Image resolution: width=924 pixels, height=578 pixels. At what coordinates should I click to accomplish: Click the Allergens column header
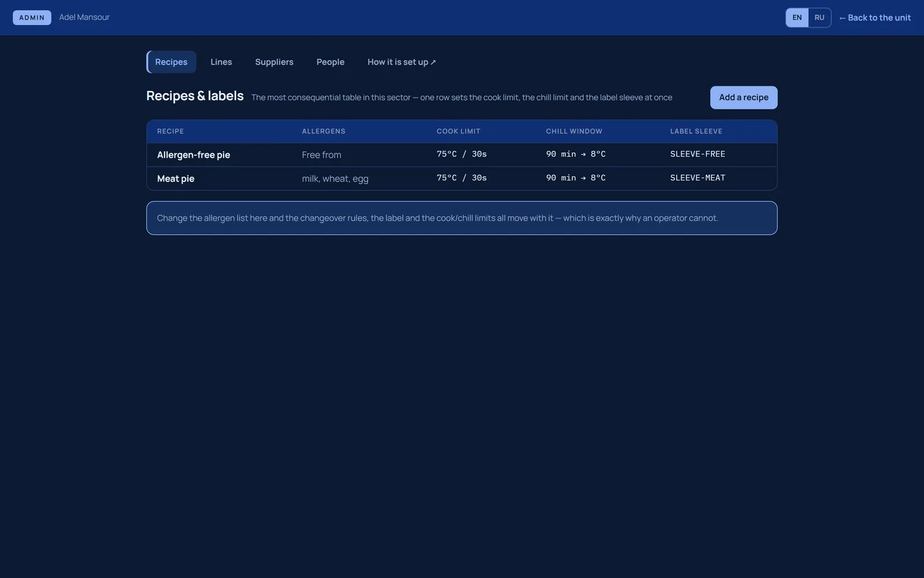pos(323,131)
